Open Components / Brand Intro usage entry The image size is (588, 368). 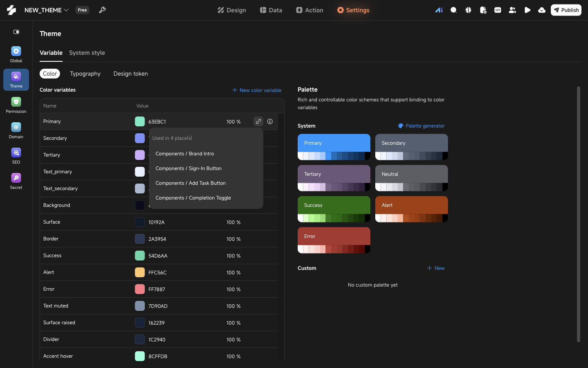(x=185, y=154)
